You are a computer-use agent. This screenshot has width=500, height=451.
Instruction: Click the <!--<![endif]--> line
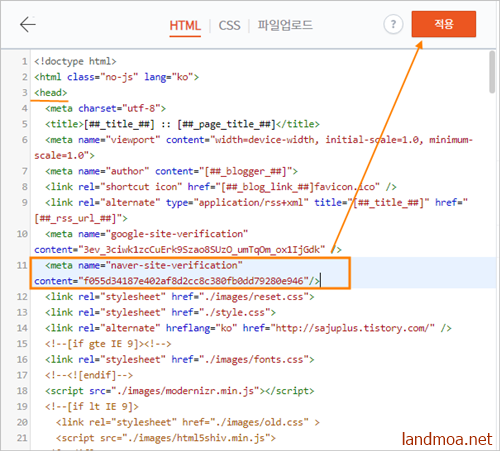pyautogui.click(x=89, y=375)
